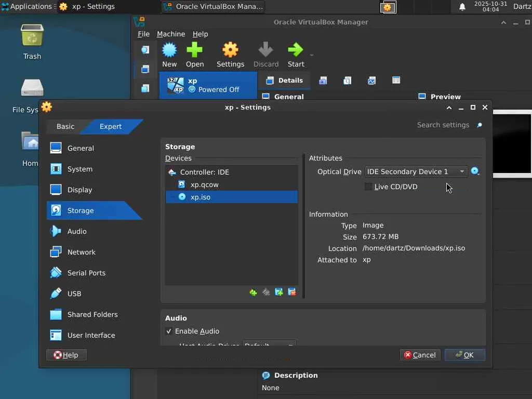Open the Snapshots view icon beside Details

pyautogui.click(x=323, y=81)
